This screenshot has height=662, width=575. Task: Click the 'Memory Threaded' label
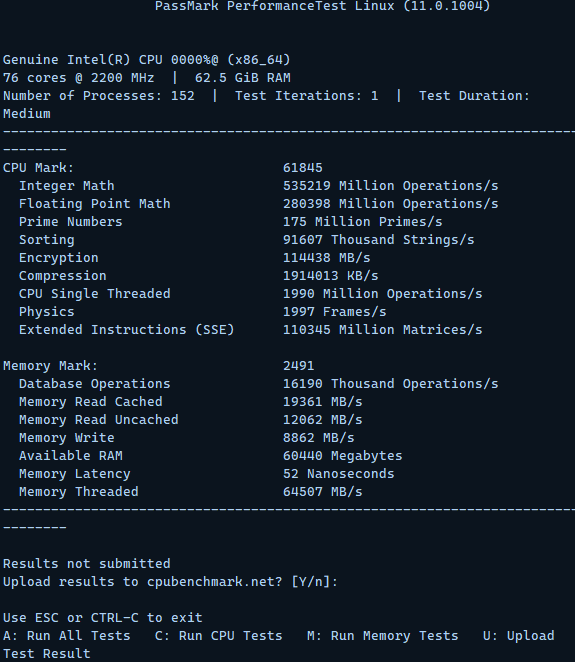(79, 492)
